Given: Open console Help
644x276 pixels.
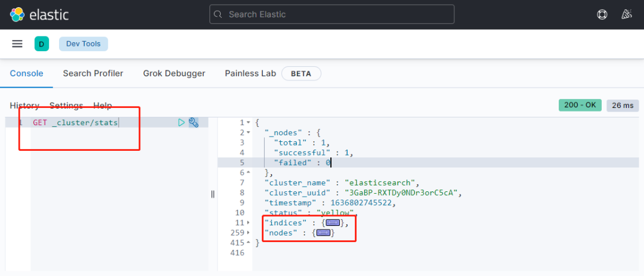Looking at the screenshot, I should pos(103,106).
